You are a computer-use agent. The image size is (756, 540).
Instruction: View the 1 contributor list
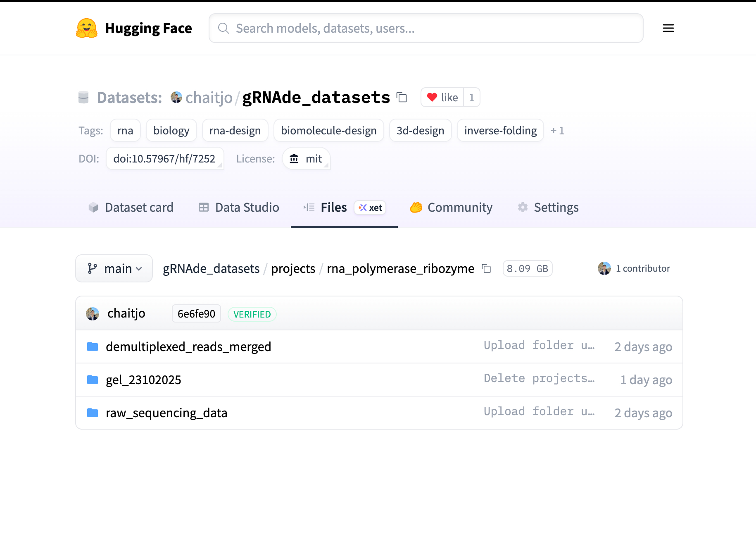[642, 269]
